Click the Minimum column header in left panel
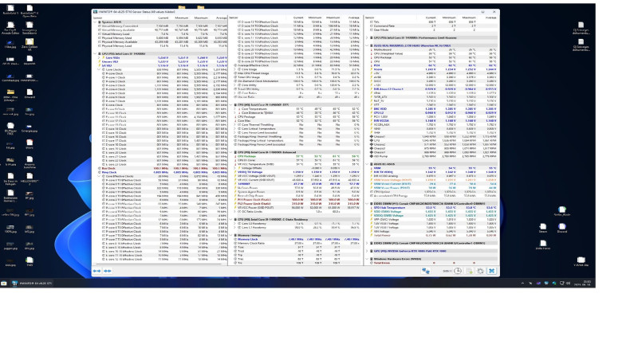 [x=182, y=18]
